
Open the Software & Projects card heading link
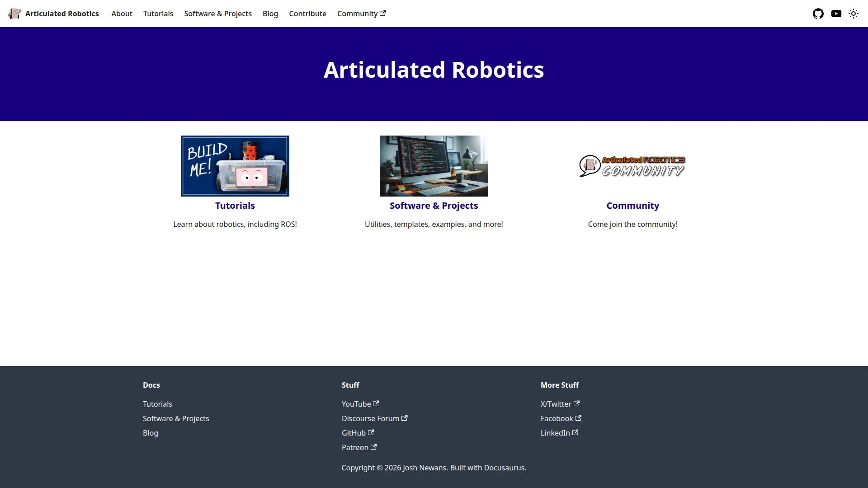[434, 206]
